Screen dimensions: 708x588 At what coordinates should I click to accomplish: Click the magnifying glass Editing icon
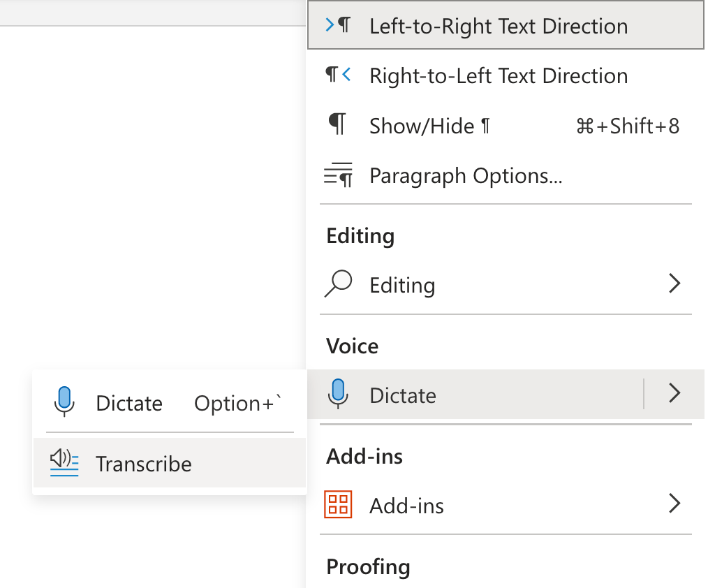point(339,285)
